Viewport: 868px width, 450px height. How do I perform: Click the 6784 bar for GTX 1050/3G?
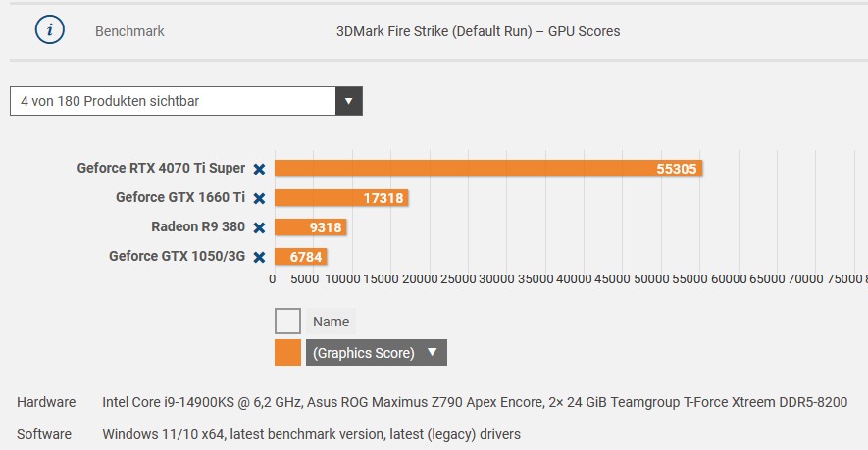tap(300, 256)
